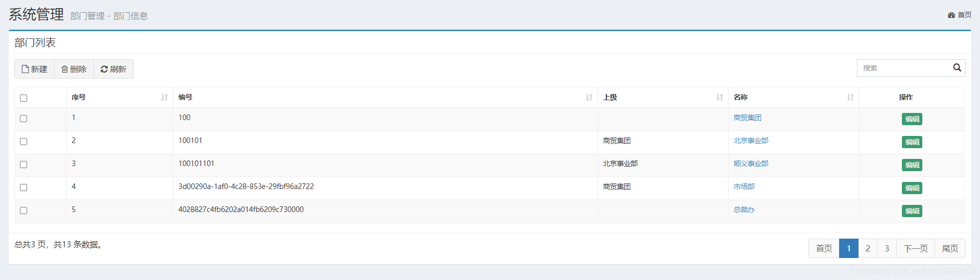Click the 系统管理 page heading
Viewport: 980px width, 280px height.
pos(36,14)
